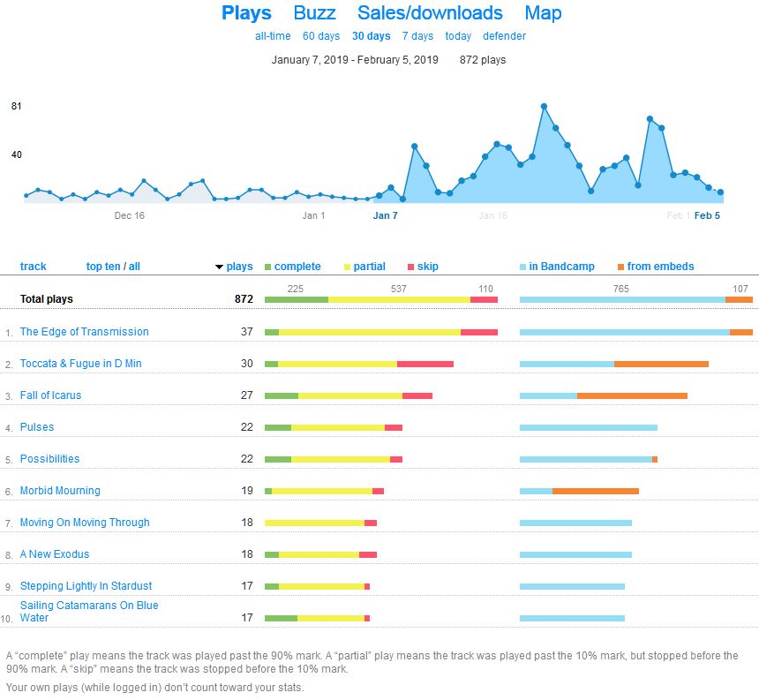Click the yellow partial legend swatch
Viewport: 759px width, 700px height.
coord(347,267)
